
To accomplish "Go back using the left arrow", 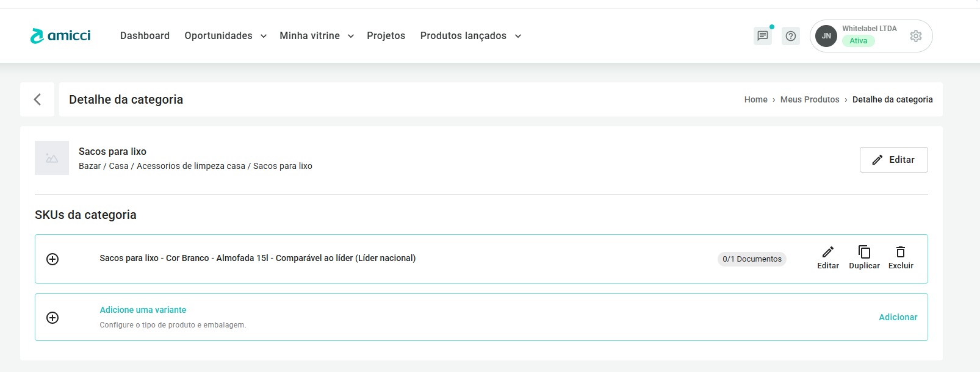I will (x=37, y=99).
